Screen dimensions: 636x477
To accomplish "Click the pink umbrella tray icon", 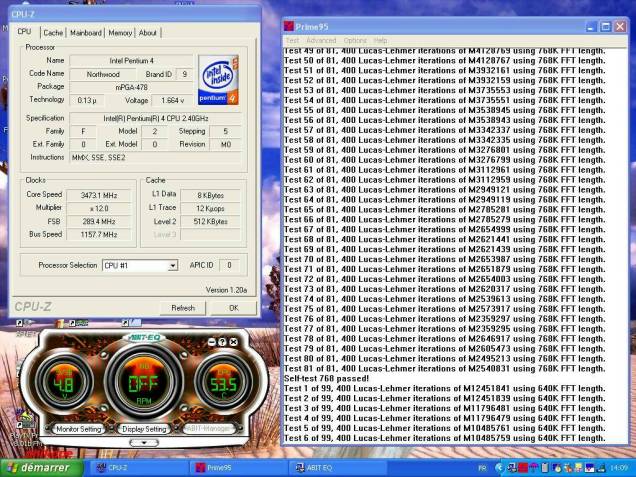I will (533, 468).
